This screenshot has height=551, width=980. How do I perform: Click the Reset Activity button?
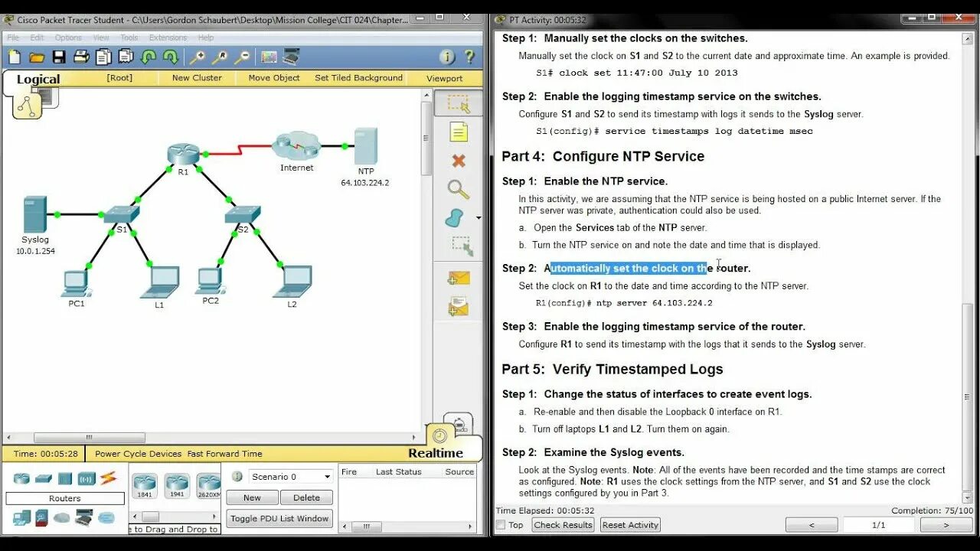tap(631, 525)
